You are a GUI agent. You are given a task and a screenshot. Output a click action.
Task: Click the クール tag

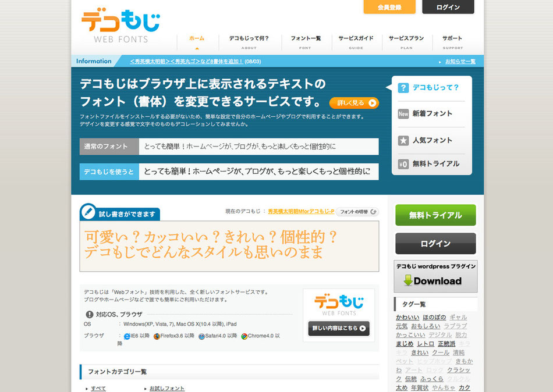tap(441, 352)
